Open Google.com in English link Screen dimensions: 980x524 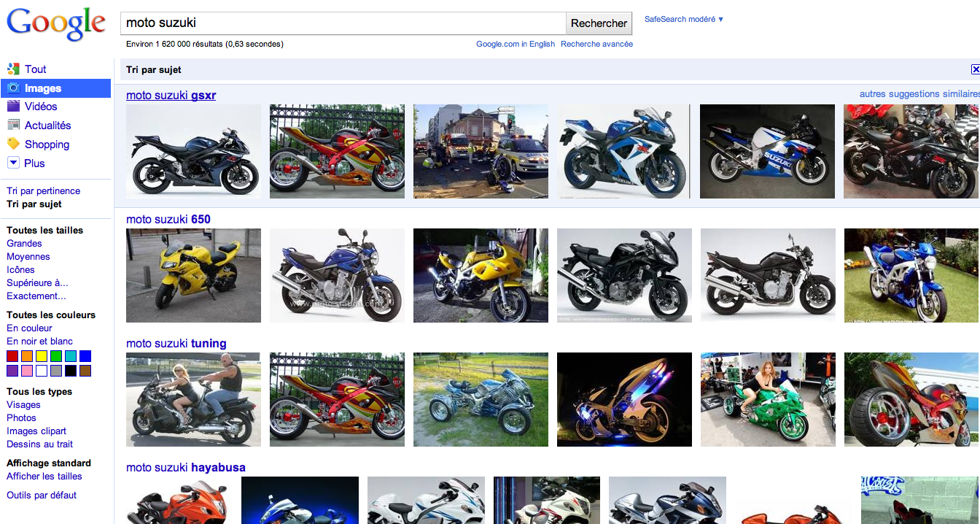pos(516,44)
